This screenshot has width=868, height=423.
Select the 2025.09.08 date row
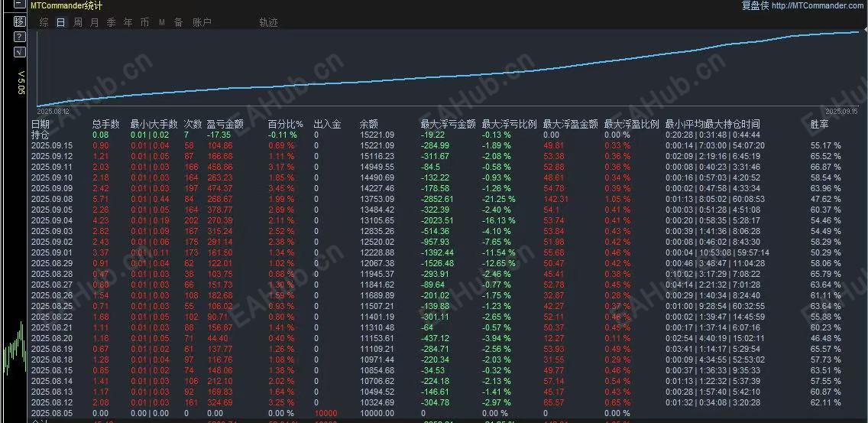point(51,199)
